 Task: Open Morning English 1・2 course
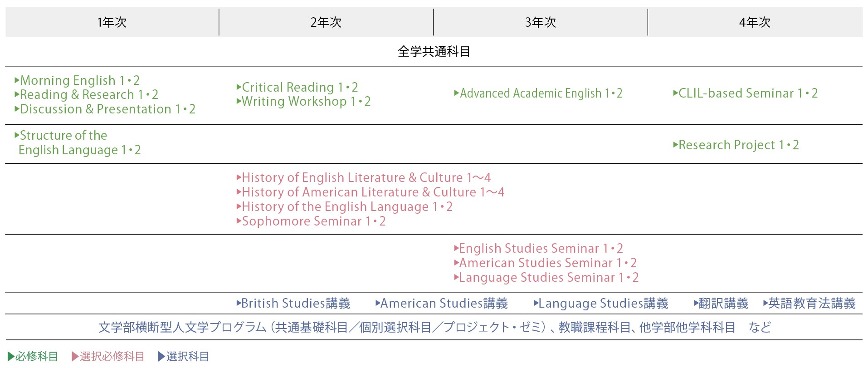point(77,81)
